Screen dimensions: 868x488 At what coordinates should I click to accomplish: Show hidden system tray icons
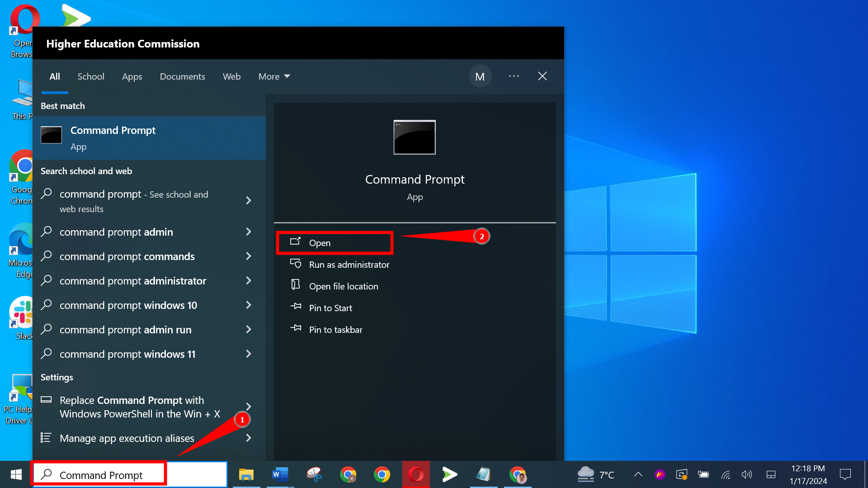[x=638, y=474]
